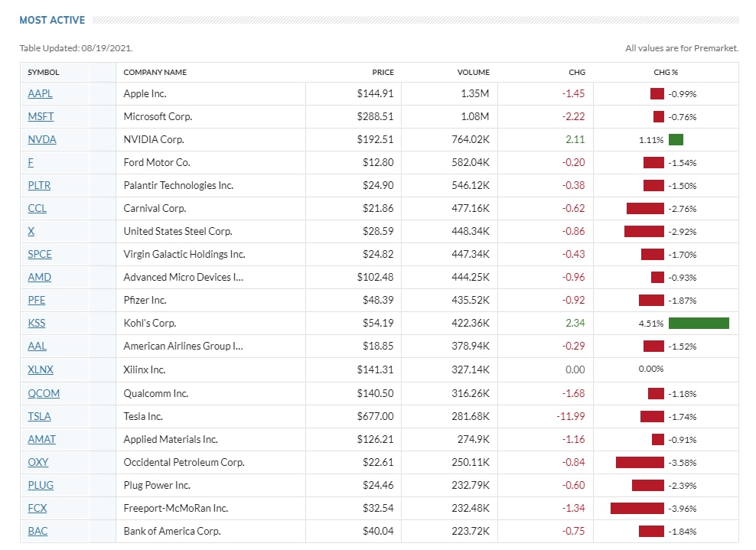The width and height of the screenshot is (756, 550).
Task: Click the MOST ACTIVE section heading
Action: (52, 20)
